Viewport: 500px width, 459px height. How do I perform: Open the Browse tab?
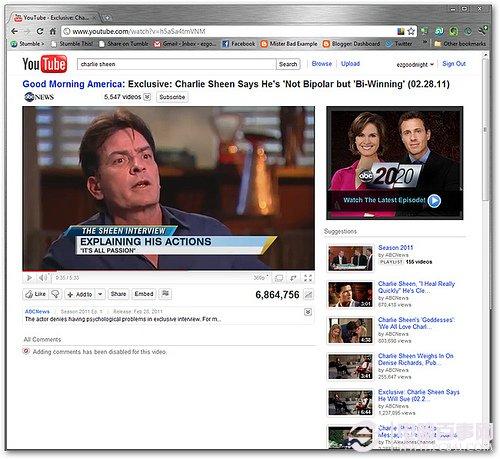tap(322, 64)
